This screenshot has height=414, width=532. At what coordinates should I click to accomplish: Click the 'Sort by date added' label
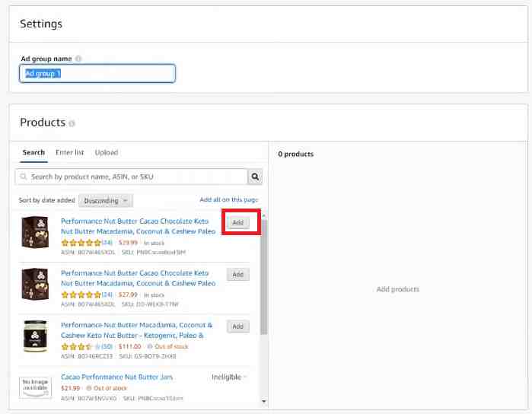pos(47,200)
